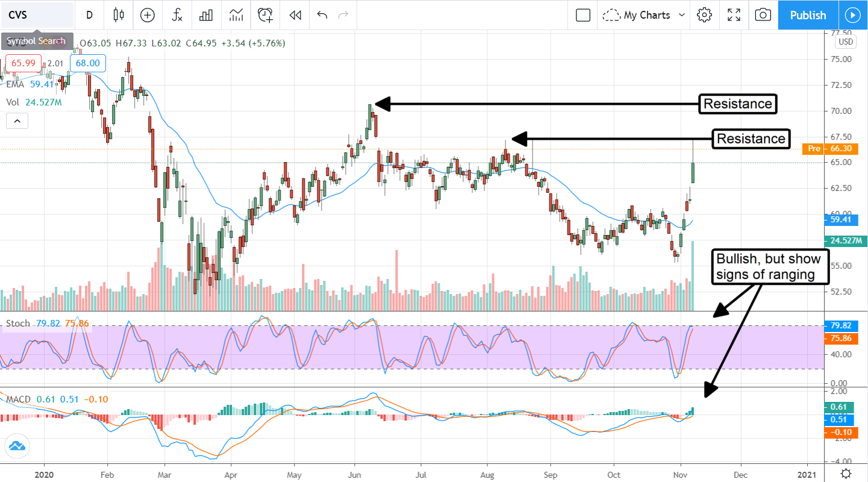Take a snapshot with camera icon
Viewport: 868px width, 482px height.
click(763, 15)
